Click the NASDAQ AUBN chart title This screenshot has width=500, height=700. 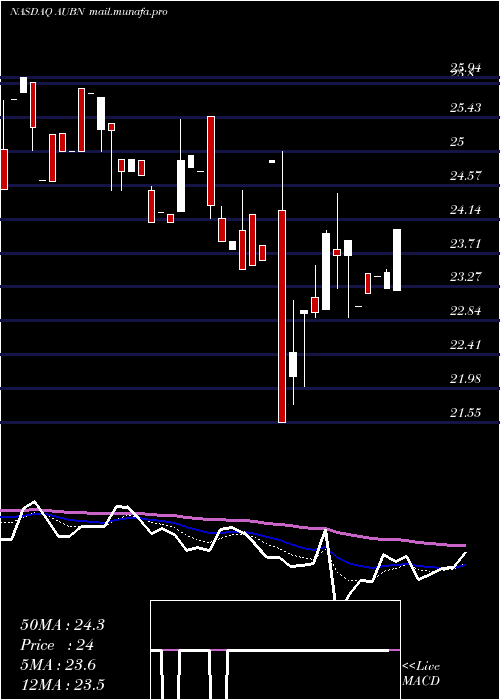pos(88,12)
